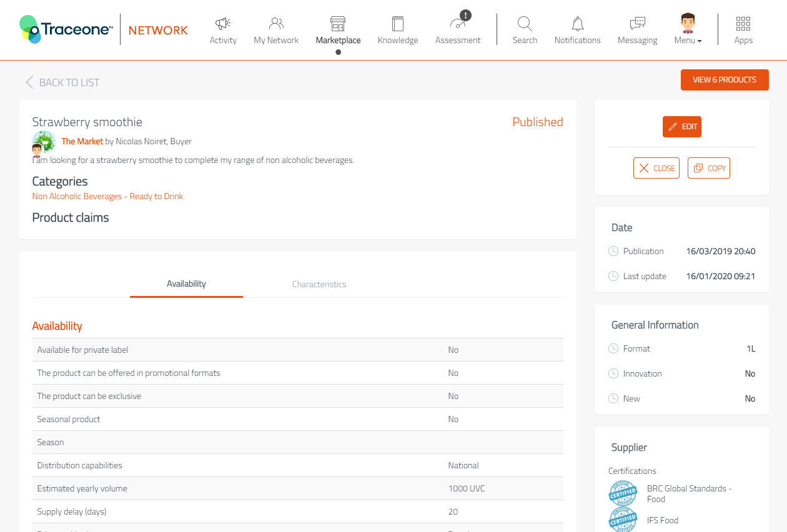Screen dimensions: 787x532
Task: Expand the Menu dropdown with avatar
Action: 688,29
